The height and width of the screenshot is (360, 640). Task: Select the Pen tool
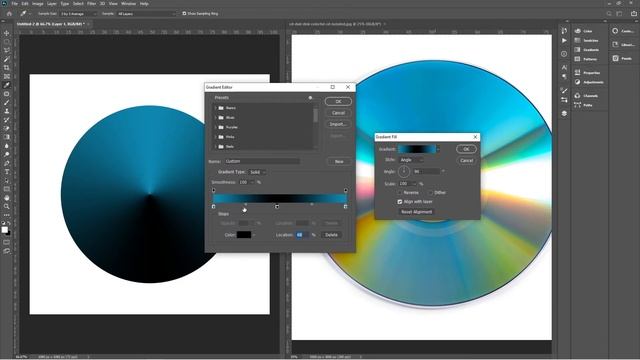tap(7, 163)
